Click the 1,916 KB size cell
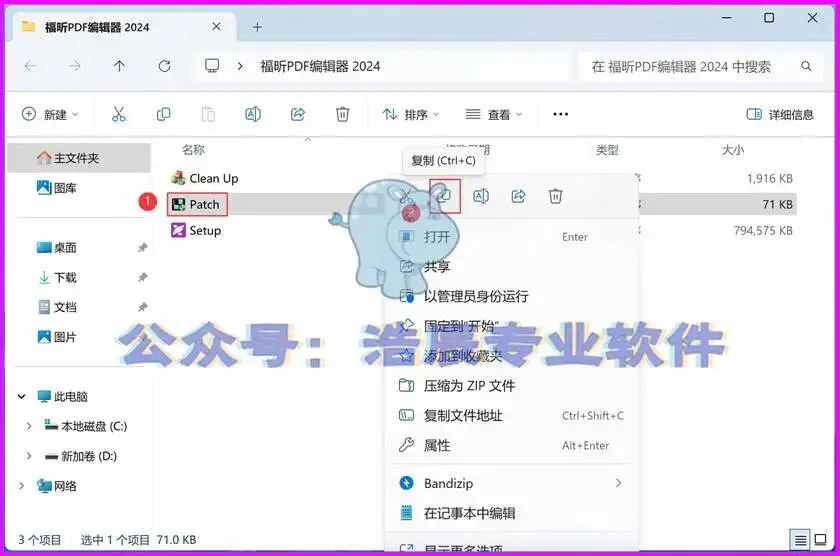Screen dimensions: 840x556 tap(769, 178)
